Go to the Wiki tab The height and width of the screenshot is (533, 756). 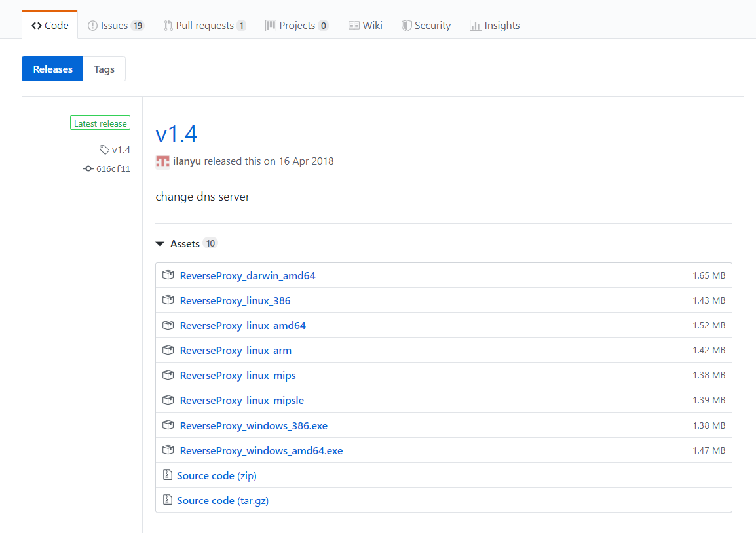(365, 26)
